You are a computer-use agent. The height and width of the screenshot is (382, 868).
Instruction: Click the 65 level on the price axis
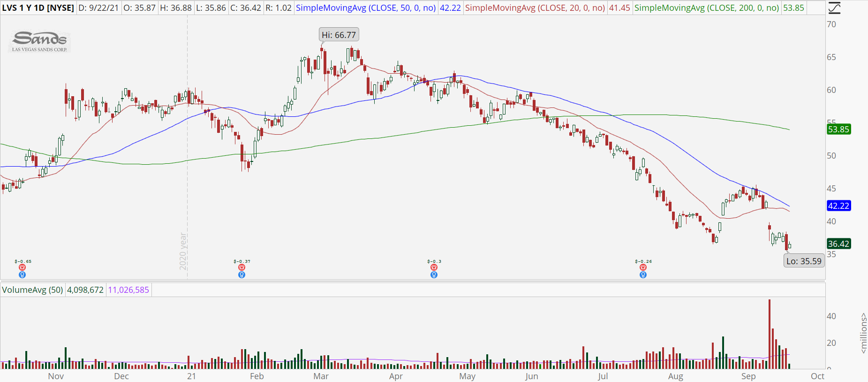click(x=831, y=57)
